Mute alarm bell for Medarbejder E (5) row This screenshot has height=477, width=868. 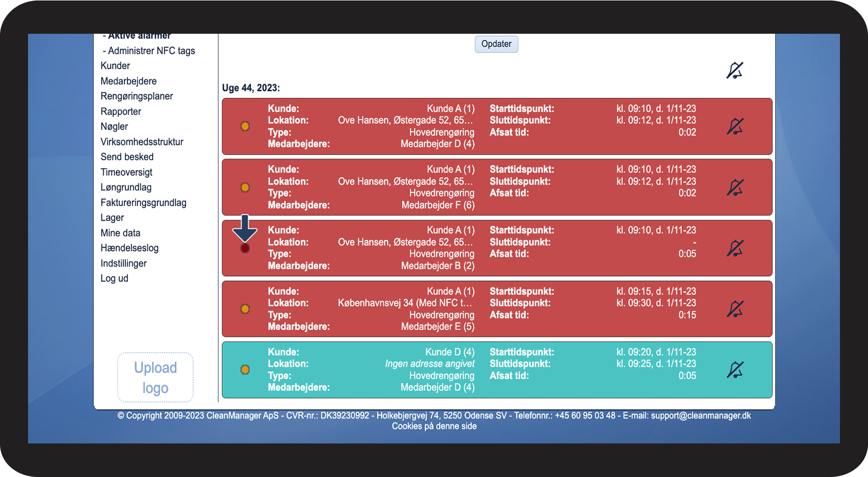[x=735, y=309]
